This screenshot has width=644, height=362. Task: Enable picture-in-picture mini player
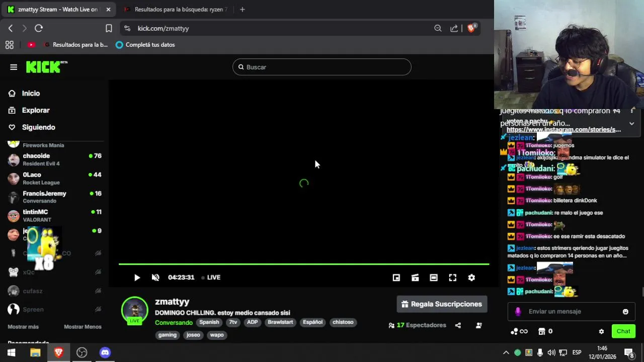pos(396,278)
